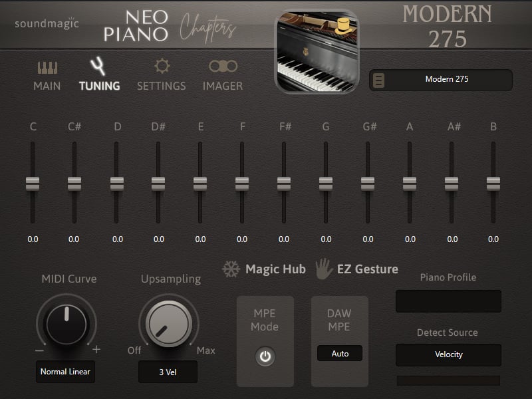Click the soundmagic logo
This screenshot has width=532, height=399.
pos(47,23)
